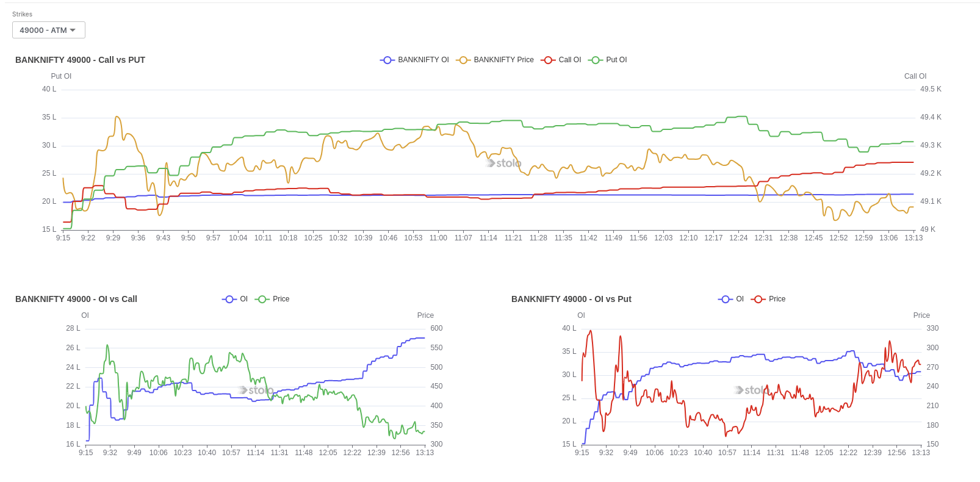The height and width of the screenshot is (482, 980).
Task: Open the Strikes dropdown showing 49000 - ATM
Action: pyautogui.click(x=48, y=30)
